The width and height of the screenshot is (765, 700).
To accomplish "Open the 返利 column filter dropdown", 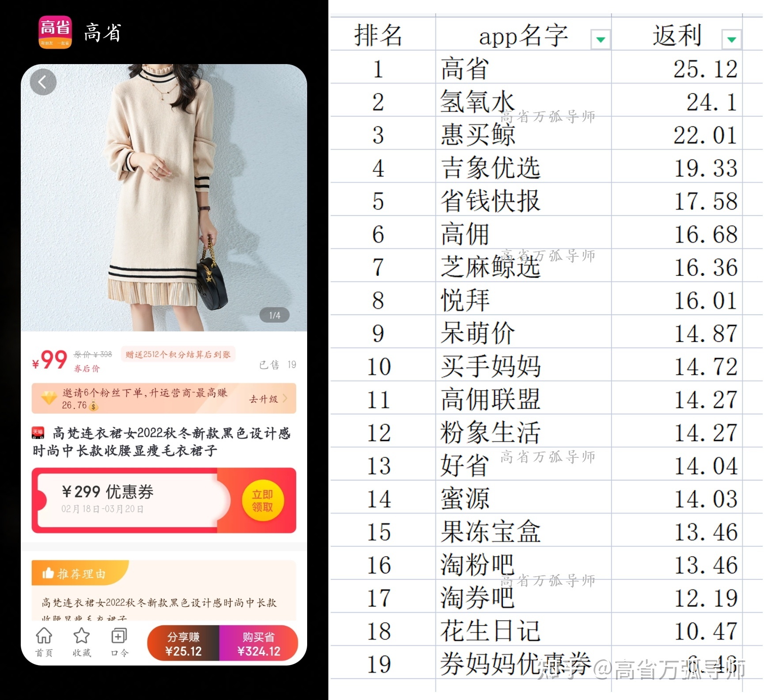I will (x=731, y=39).
